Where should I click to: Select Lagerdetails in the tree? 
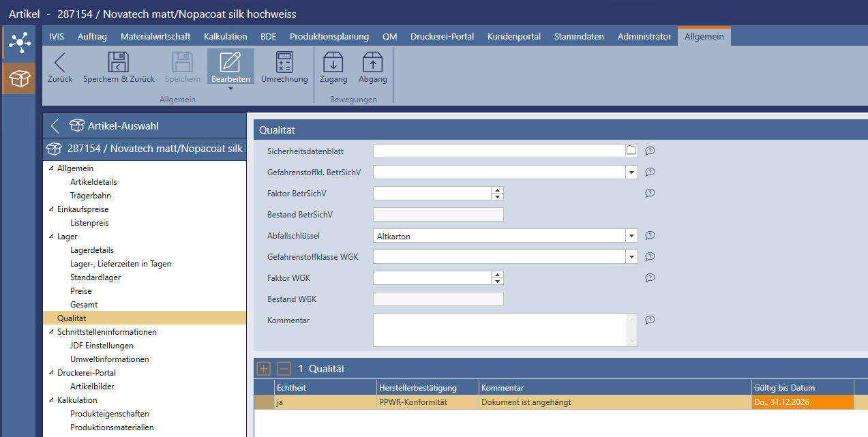92,250
